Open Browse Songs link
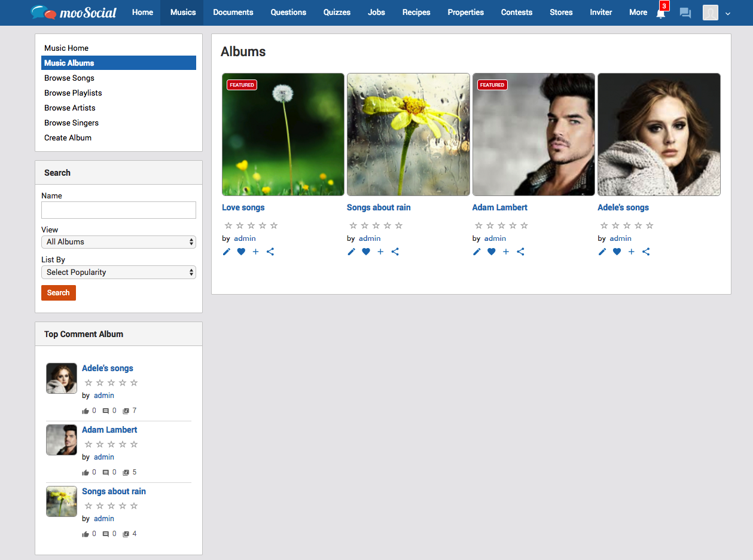The image size is (753, 560). [69, 78]
